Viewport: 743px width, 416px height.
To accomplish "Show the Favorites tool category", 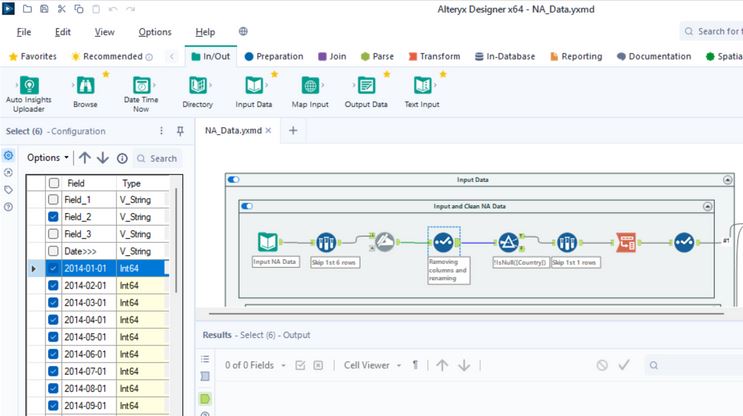I will tap(33, 56).
